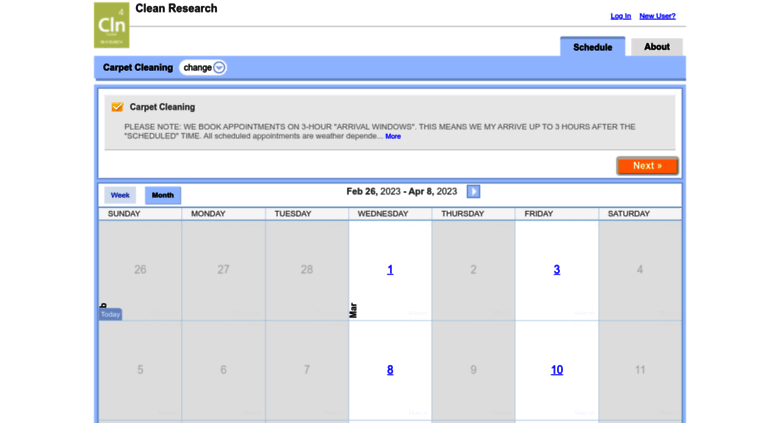Click unavailable date 7
Viewport: 777px width, 423px height.
307,370
